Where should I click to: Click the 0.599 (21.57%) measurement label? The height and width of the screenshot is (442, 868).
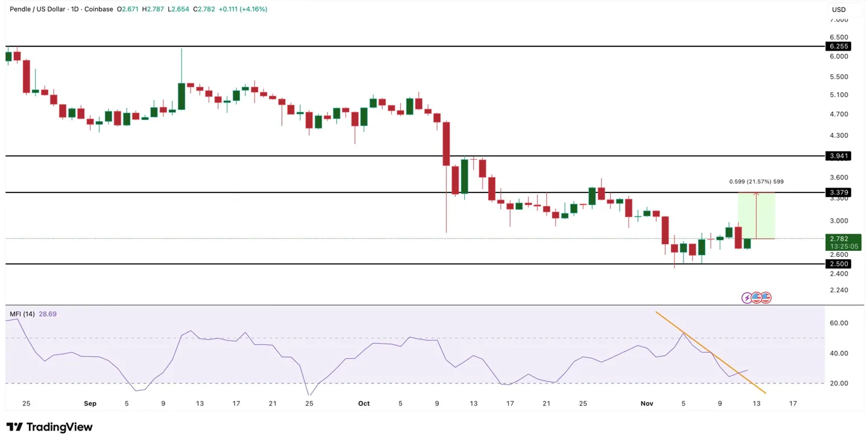point(756,182)
